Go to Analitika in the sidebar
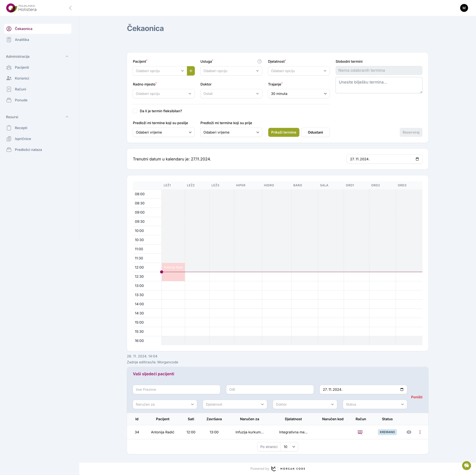The height and width of the screenshot is (475, 476). tap(22, 40)
